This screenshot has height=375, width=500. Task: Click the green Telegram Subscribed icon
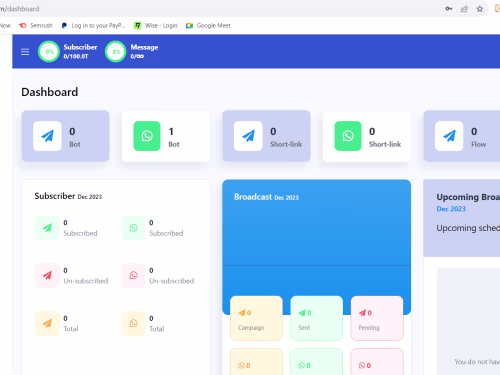[x=47, y=228]
